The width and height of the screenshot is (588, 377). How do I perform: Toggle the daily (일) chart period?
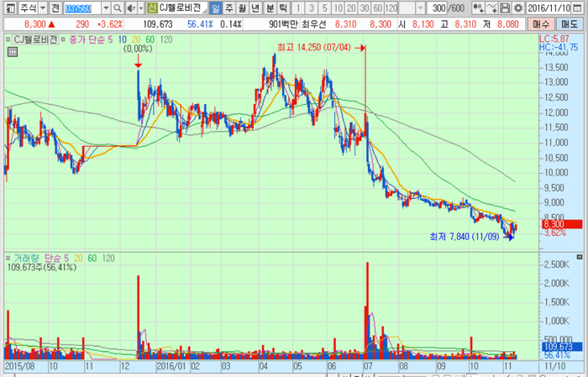(x=216, y=8)
